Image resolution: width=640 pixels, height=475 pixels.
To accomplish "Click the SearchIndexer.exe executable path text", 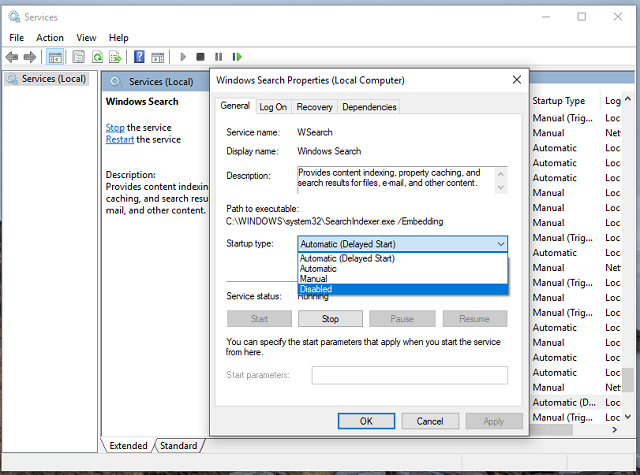I will pyautogui.click(x=334, y=222).
